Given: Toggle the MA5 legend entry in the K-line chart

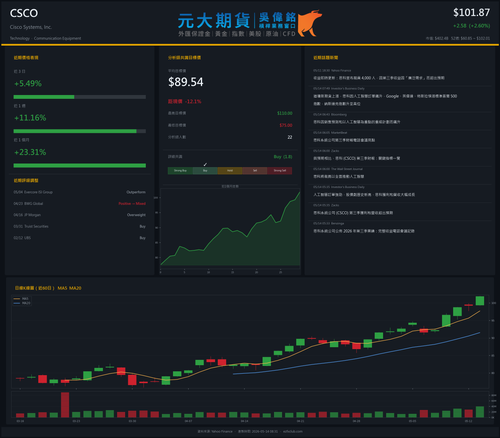Looking at the screenshot, I should click(x=22, y=299).
